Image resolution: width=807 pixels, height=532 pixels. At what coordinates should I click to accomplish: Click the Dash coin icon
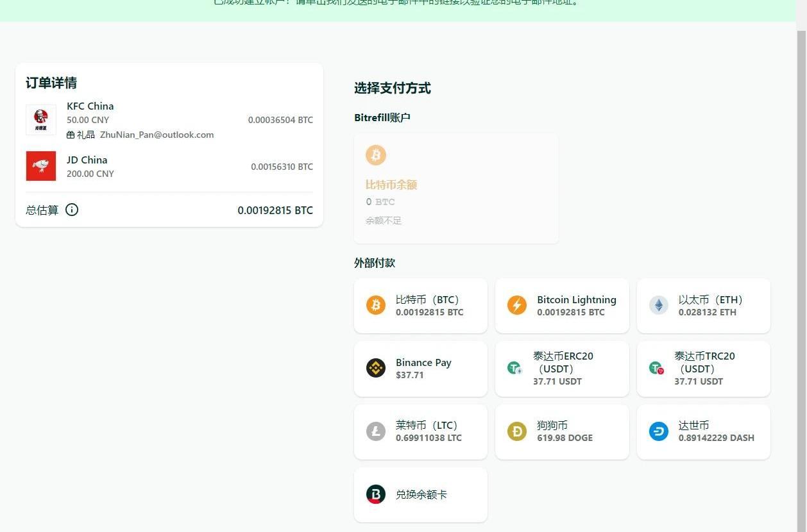click(659, 431)
